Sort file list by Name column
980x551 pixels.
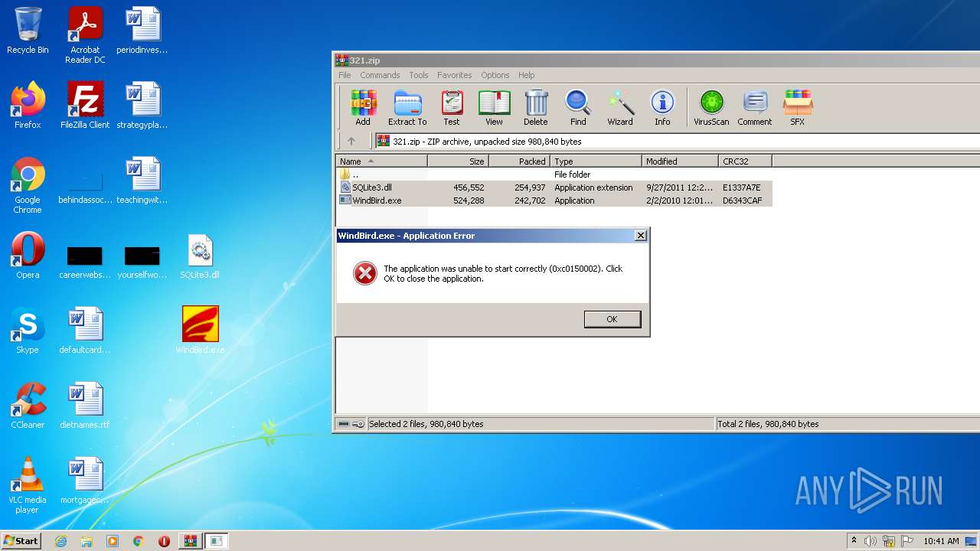381,161
